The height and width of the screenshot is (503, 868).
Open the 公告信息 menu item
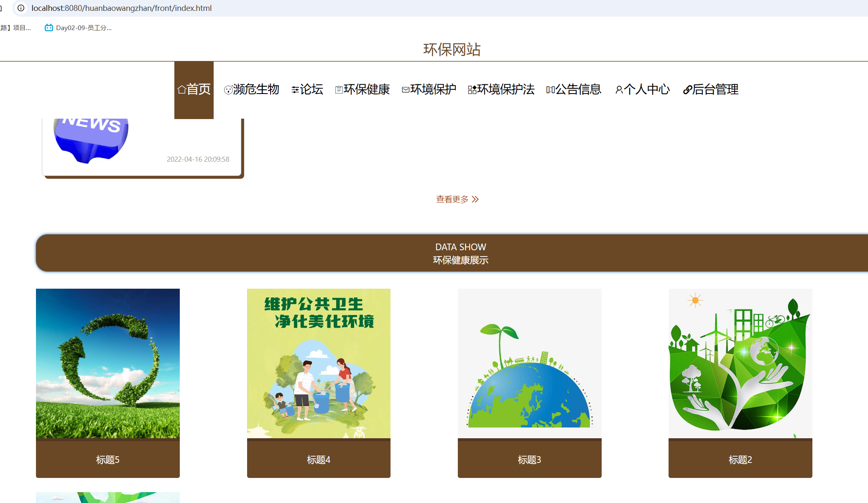point(578,89)
